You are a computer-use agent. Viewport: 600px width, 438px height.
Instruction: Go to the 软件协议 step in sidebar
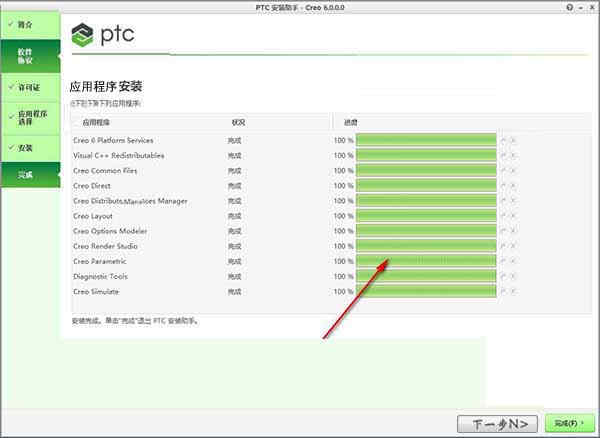click(x=30, y=56)
